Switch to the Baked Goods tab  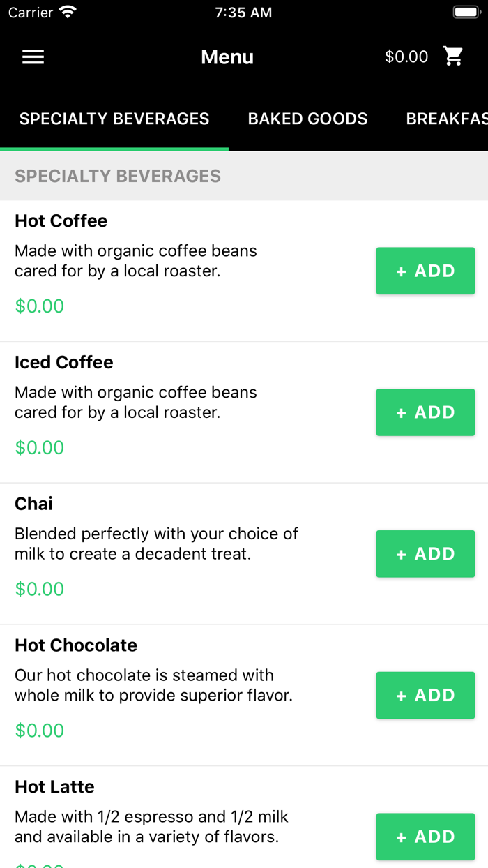click(x=307, y=119)
